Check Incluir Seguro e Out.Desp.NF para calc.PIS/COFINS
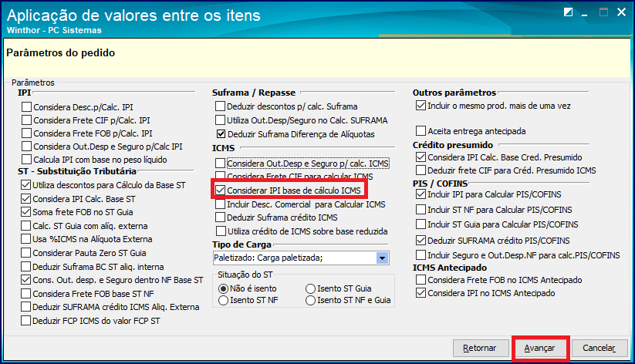Viewport: 635px width, 364px height. click(421, 255)
